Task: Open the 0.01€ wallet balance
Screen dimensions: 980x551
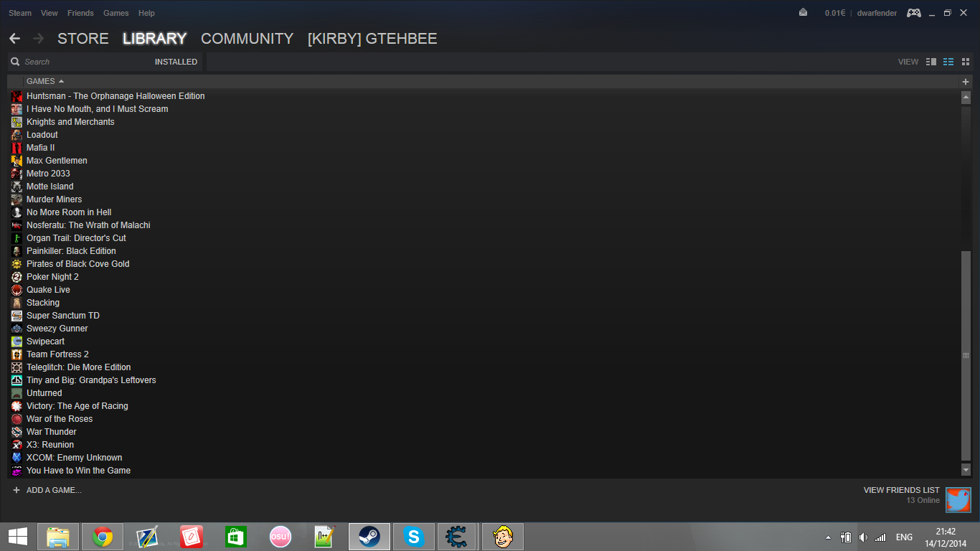Action: (x=835, y=13)
